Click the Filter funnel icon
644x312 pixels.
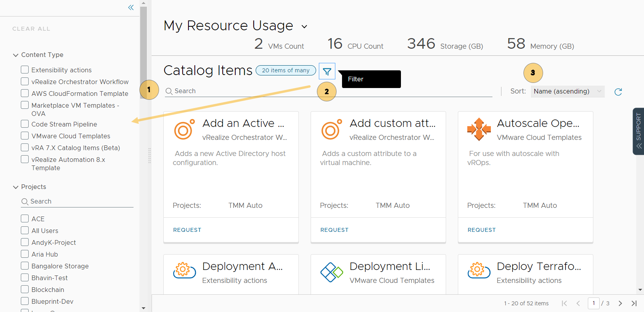[327, 72]
